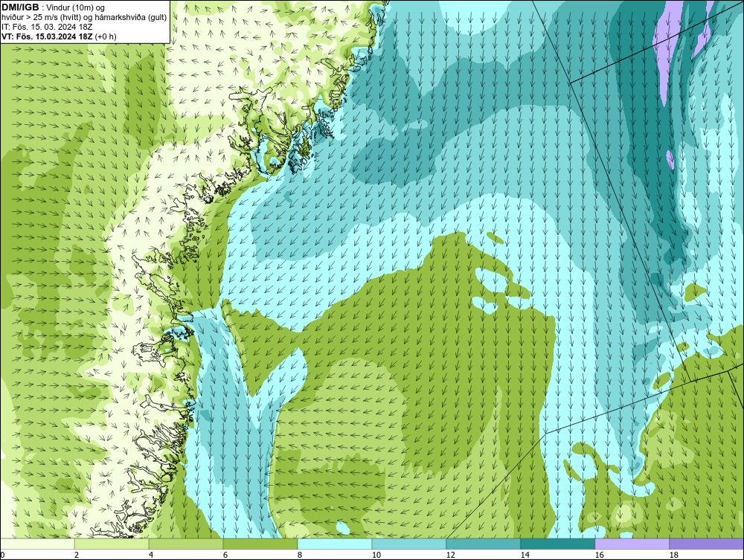
Task: Click the legend scale label 12
Action: [x=450, y=555]
